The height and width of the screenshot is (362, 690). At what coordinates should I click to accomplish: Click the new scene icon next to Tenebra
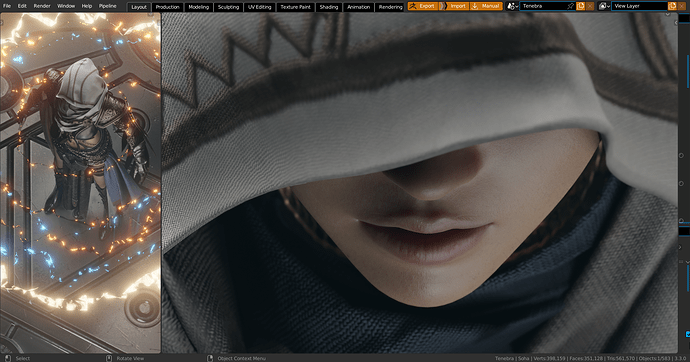(x=580, y=6)
